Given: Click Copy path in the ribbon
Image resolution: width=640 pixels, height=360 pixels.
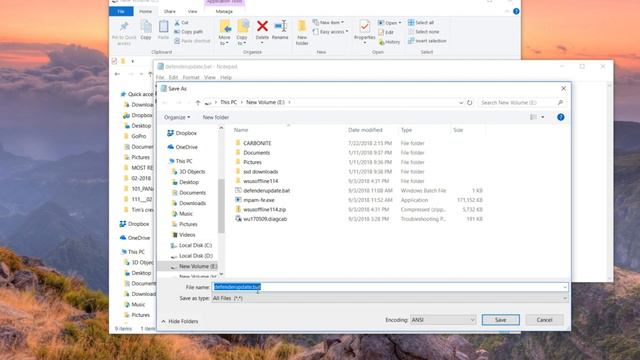Looking at the screenshot, I should pos(188,32).
